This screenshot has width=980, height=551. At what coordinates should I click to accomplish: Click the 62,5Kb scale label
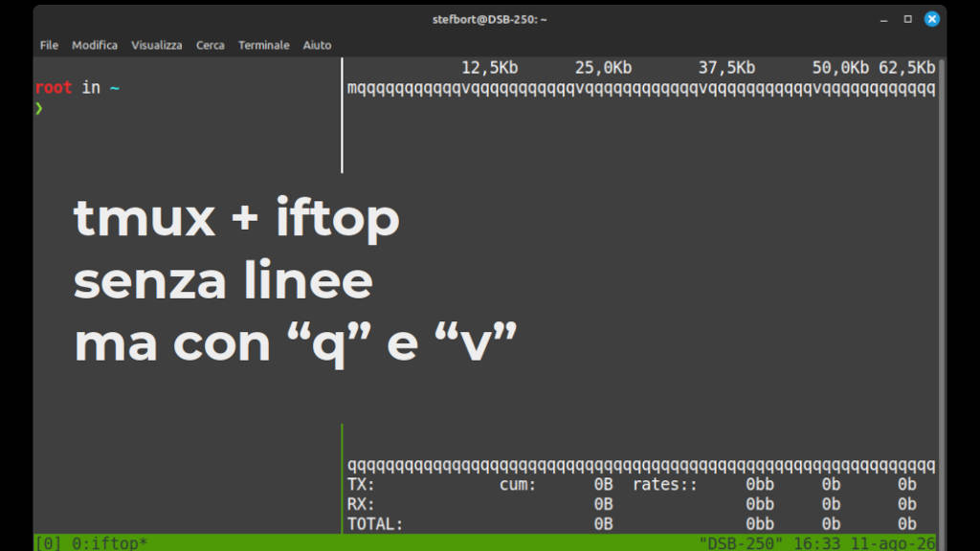point(907,68)
